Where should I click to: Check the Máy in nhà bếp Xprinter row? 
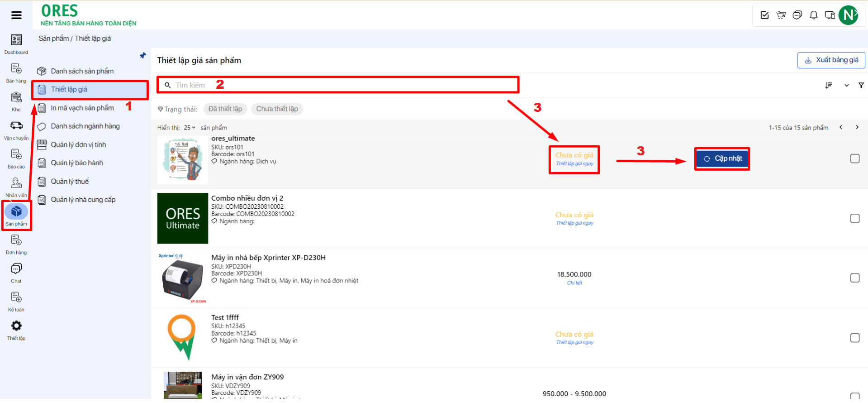pos(854,278)
